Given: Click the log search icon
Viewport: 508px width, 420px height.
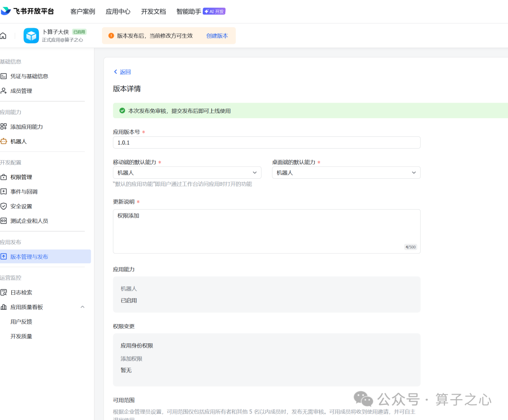Looking at the screenshot, I should [x=4, y=293].
